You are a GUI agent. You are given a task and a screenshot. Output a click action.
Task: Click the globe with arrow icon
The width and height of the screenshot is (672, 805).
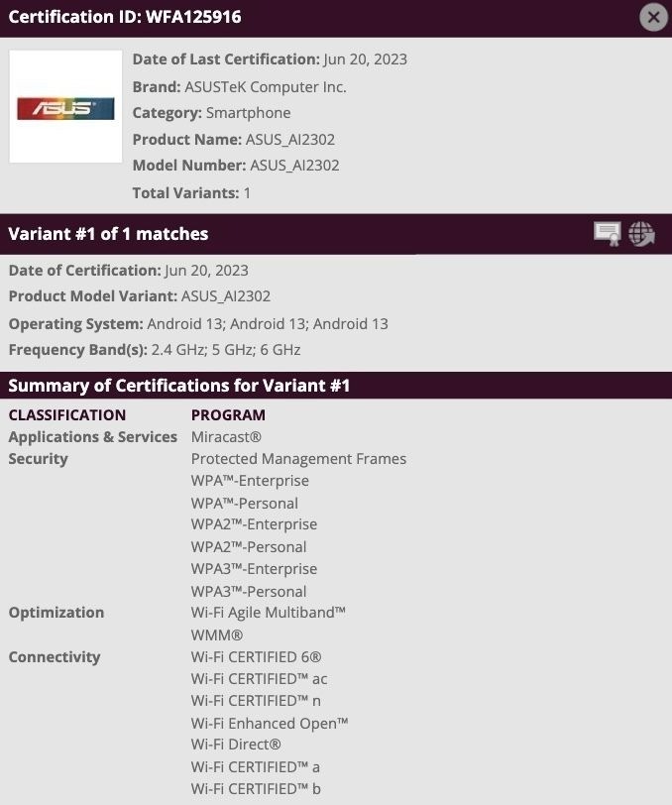tap(642, 234)
